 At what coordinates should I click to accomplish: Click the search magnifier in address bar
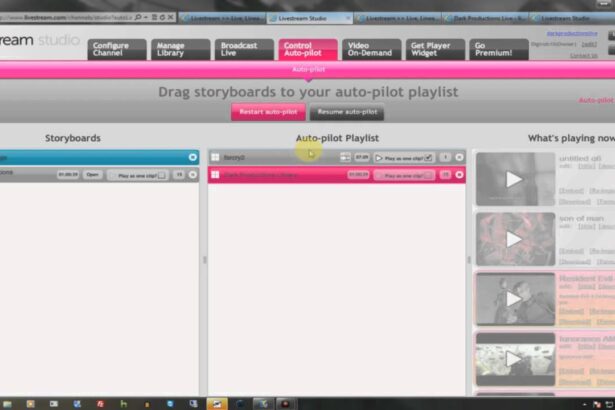coord(138,18)
